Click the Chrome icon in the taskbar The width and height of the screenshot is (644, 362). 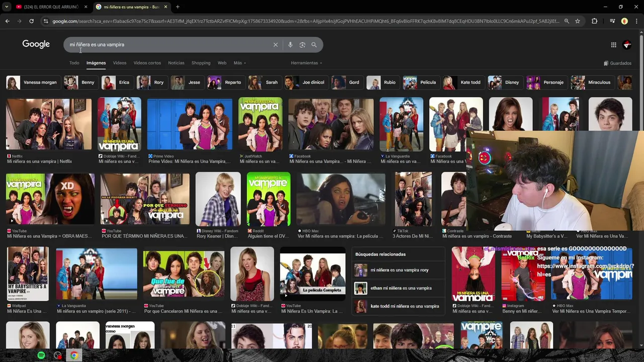[74, 355]
